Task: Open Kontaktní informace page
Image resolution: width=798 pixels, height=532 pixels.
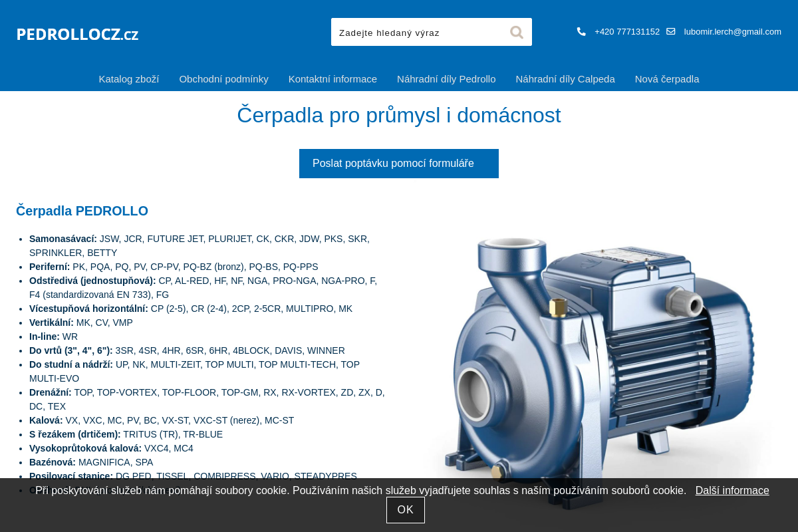Action: (332, 78)
